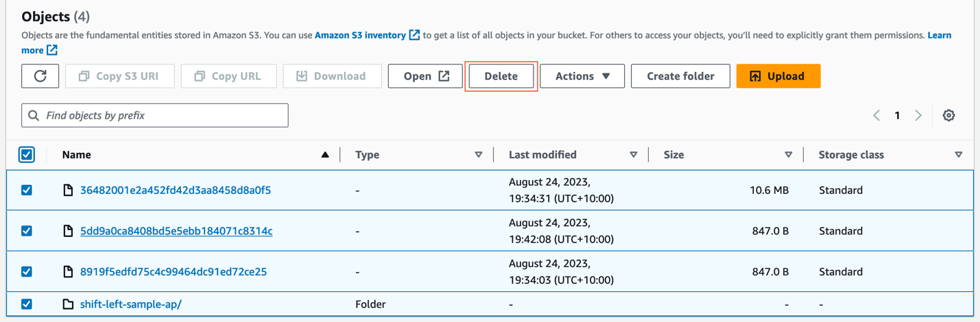Click page number 1 in pagination
Image resolution: width=980 pixels, height=322 pixels.
tap(897, 115)
